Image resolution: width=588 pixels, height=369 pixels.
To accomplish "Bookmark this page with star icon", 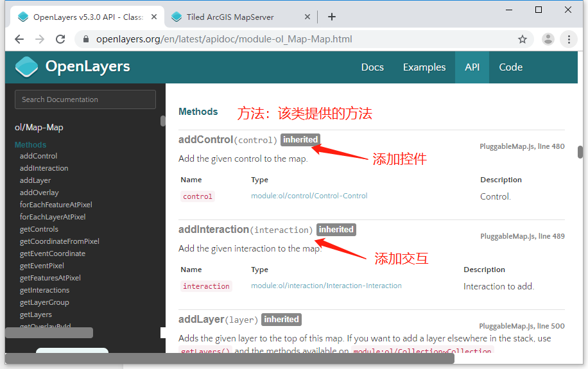I will click(523, 39).
